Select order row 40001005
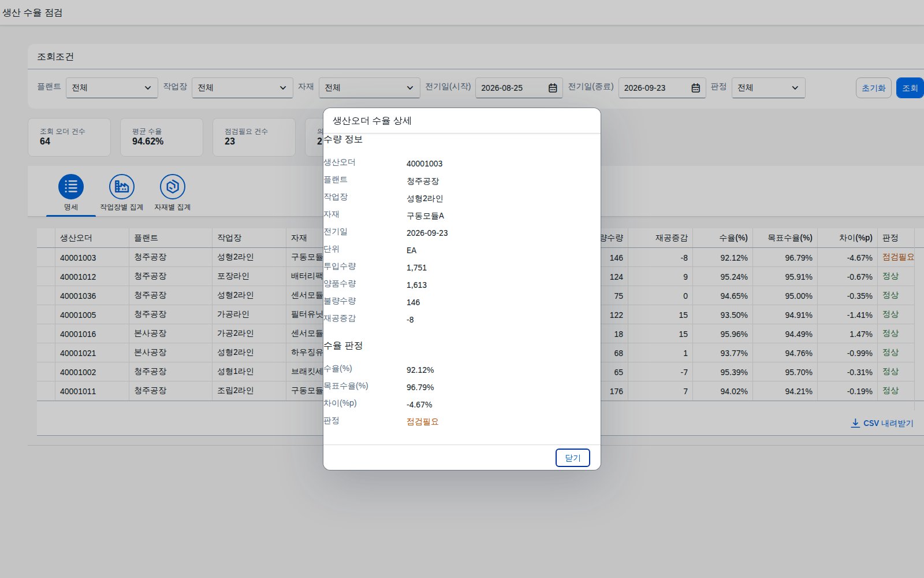 coord(475,314)
